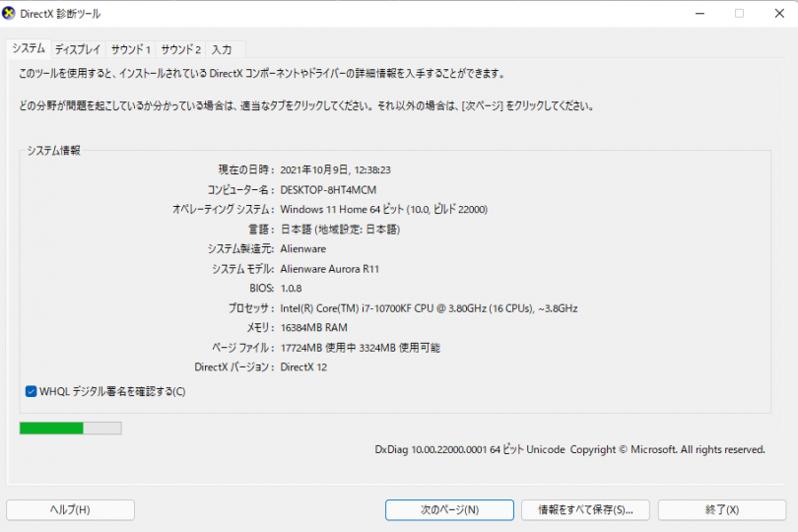Click the BIOS label

(x=262, y=289)
